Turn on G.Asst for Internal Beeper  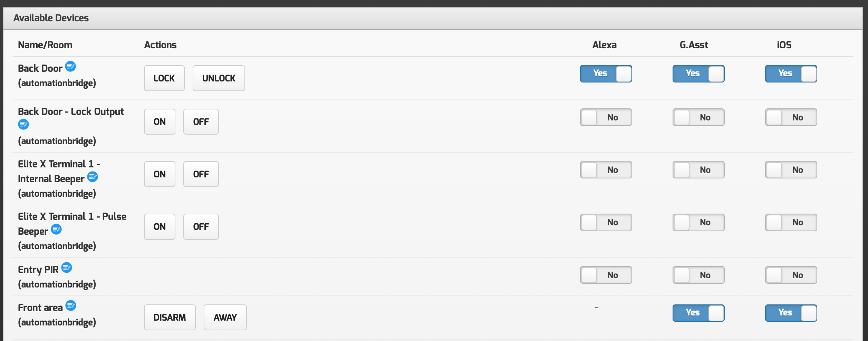[x=698, y=170]
